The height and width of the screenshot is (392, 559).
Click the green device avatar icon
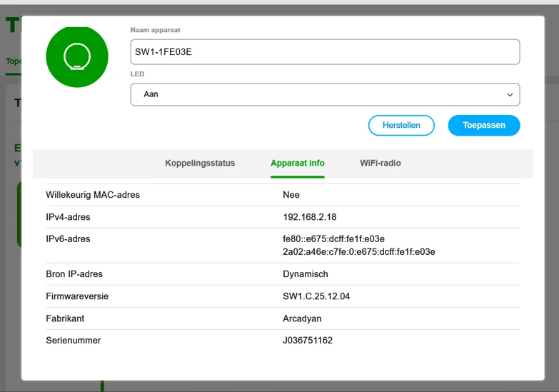pyautogui.click(x=77, y=56)
